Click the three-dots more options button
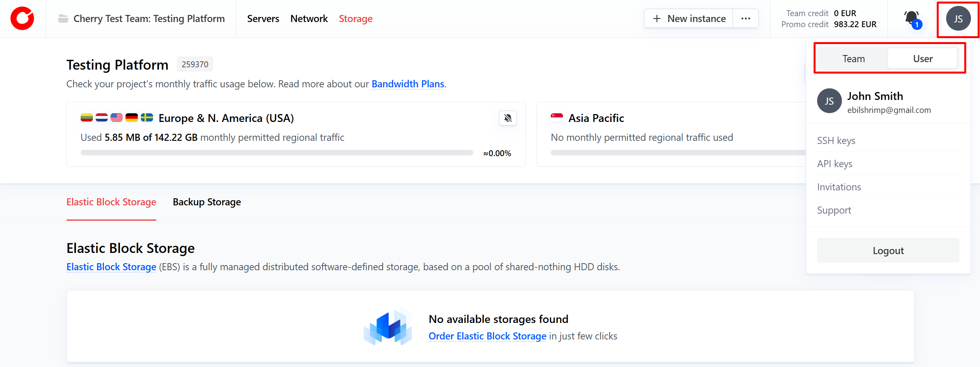This screenshot has height=367, width=980. tap(746, 18)
